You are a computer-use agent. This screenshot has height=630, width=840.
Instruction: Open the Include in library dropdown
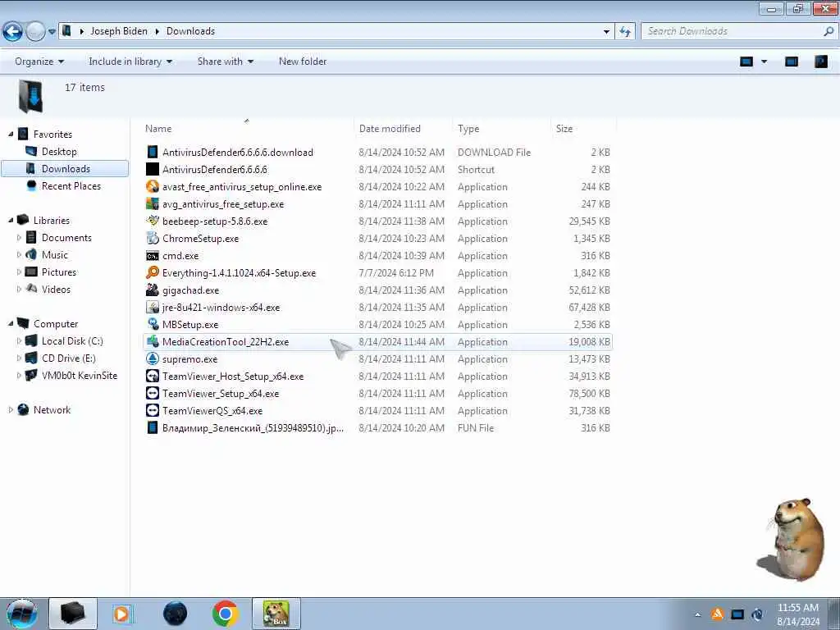[x=130, y=62]
